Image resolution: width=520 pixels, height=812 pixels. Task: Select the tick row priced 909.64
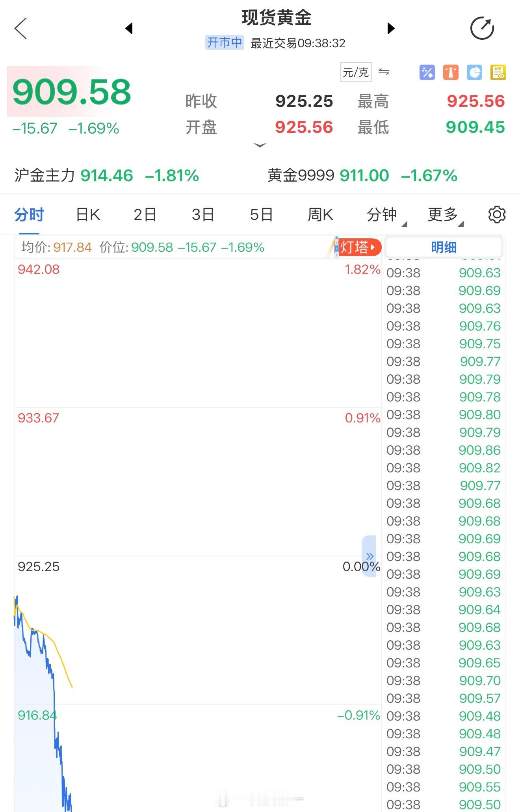(444, 610)
